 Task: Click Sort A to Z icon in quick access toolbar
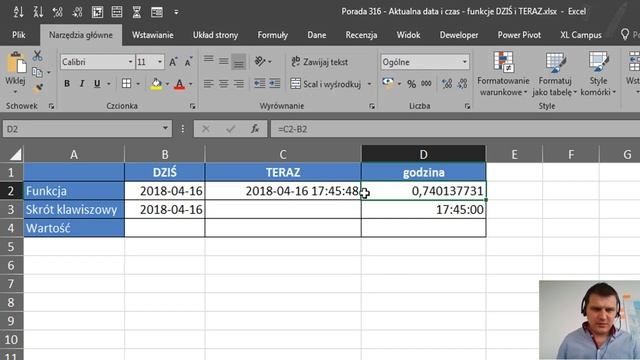coord(18,12)
